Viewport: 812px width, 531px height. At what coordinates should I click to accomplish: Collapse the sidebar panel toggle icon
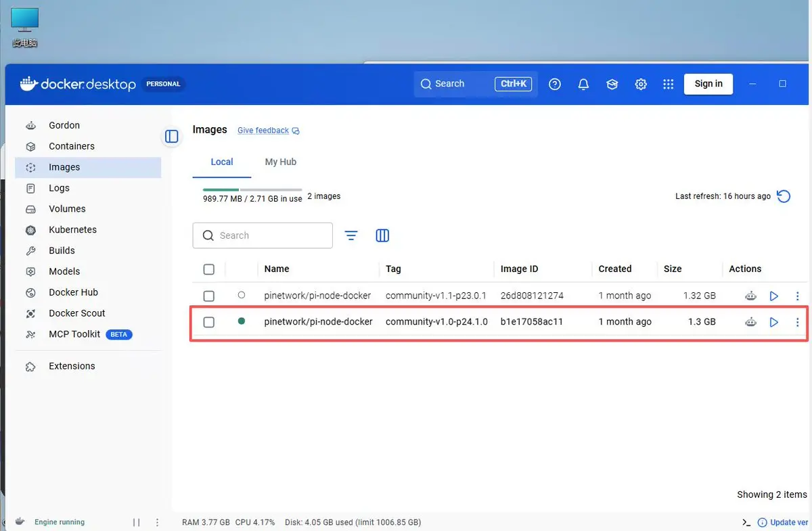click(172, 137)
